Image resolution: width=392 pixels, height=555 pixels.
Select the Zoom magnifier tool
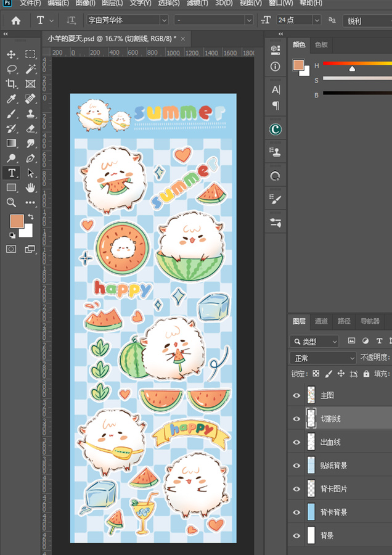[x=11, y=202]
